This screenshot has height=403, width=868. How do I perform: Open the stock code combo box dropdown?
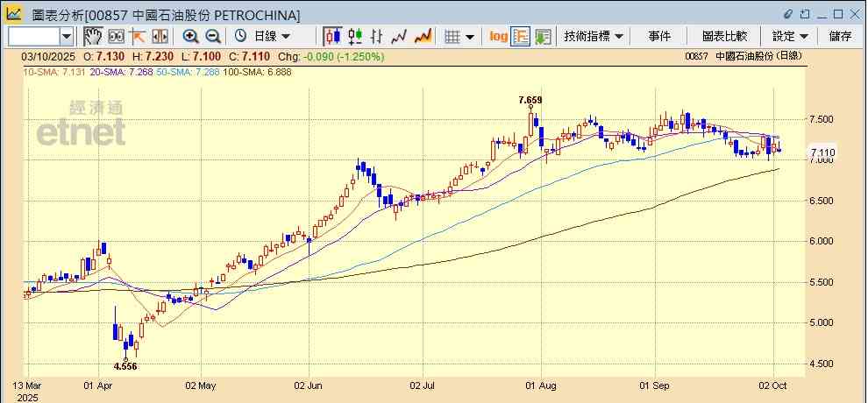67,36
